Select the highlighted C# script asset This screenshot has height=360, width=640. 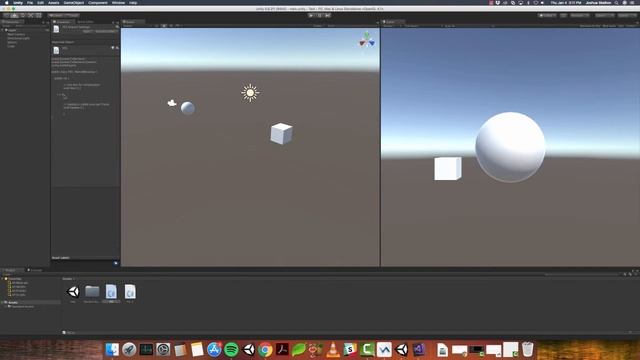click(x=111, y=292)
